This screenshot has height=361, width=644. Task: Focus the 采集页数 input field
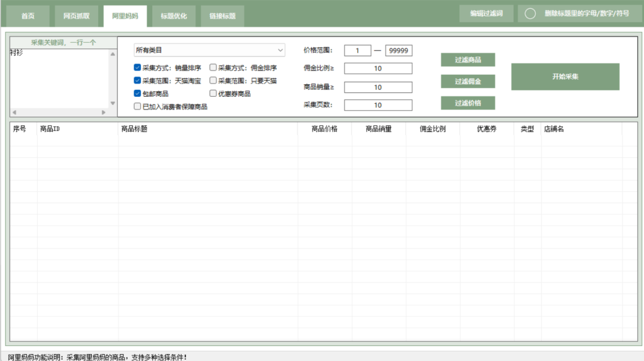[x=378, y=105]
